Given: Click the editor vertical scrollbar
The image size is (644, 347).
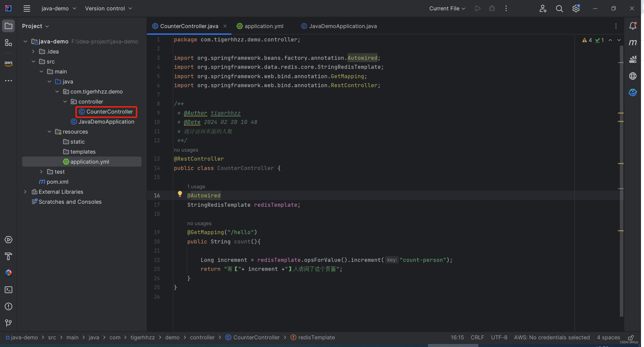Looking at the screenshot, I should pyautogui.click(x=621, y=180).
